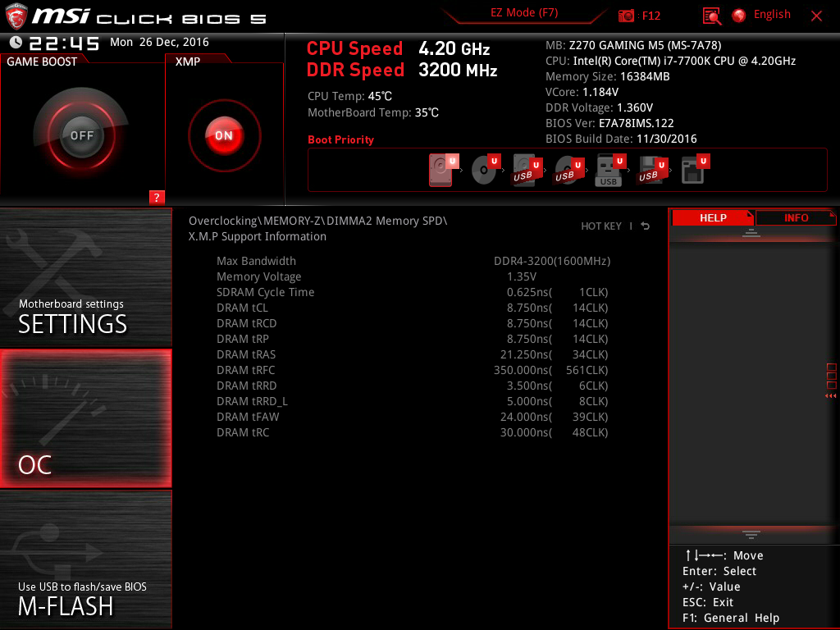The height and width of the screenshot is (630, 840).
Task: Open the SETTINGS motherboard settings section
Action: pos(85,277)
